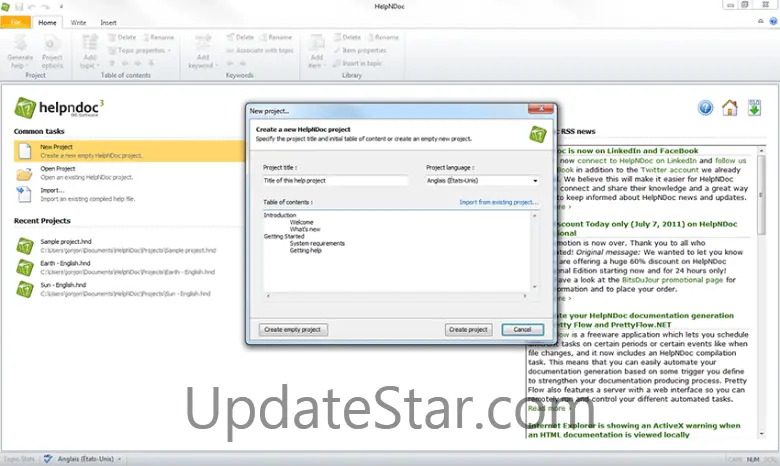Click the Add topic ribbon icon
780x466 pixels.
(x=90, y=52)
